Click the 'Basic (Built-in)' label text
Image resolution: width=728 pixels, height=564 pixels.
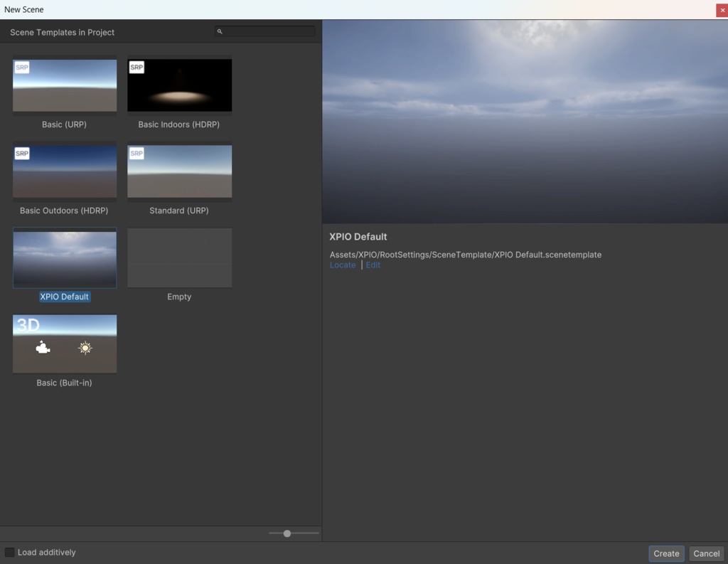64,383
